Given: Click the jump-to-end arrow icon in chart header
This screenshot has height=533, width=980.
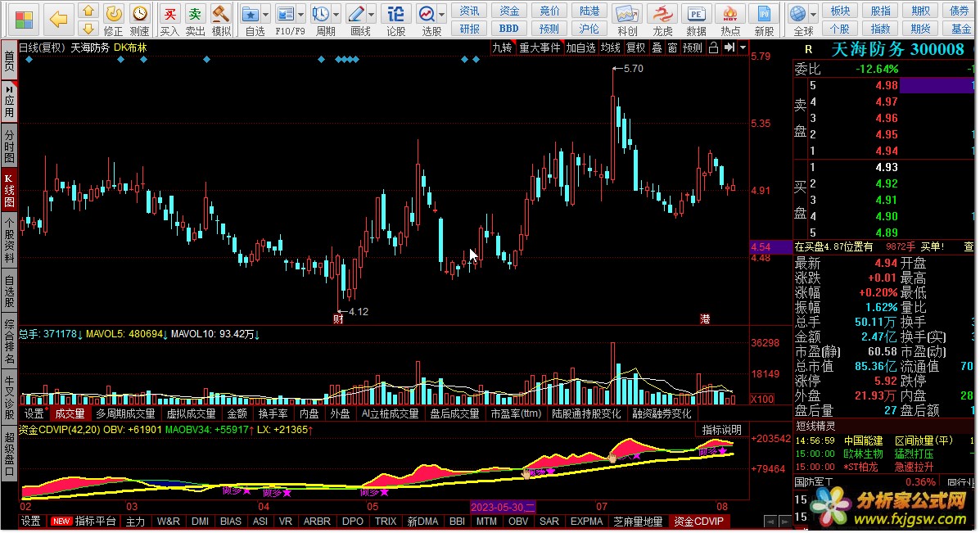Looking at the screenshot, I should (x=729, y=47).
